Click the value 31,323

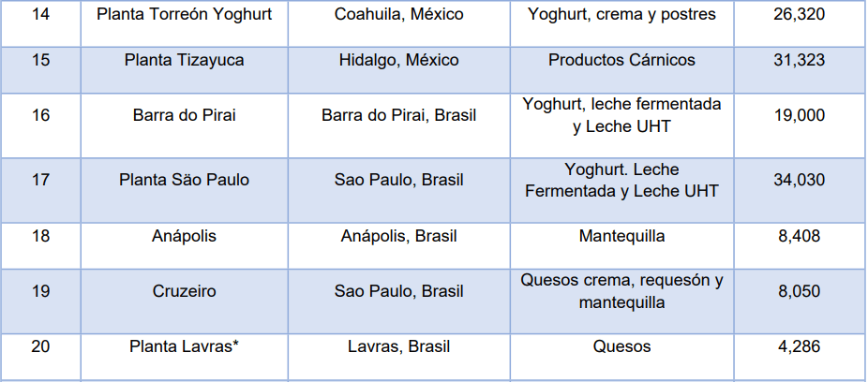[x=799, y=60]
